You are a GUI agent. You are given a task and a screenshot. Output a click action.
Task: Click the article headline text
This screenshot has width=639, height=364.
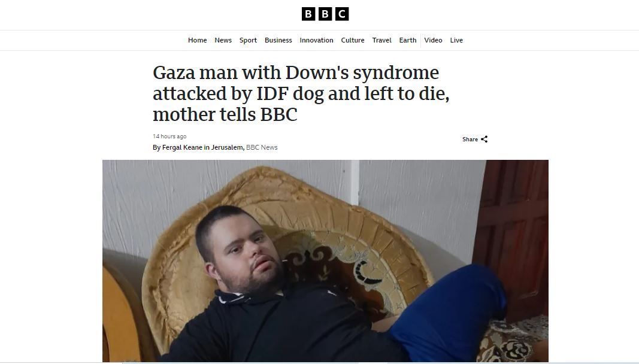point(301,93)
